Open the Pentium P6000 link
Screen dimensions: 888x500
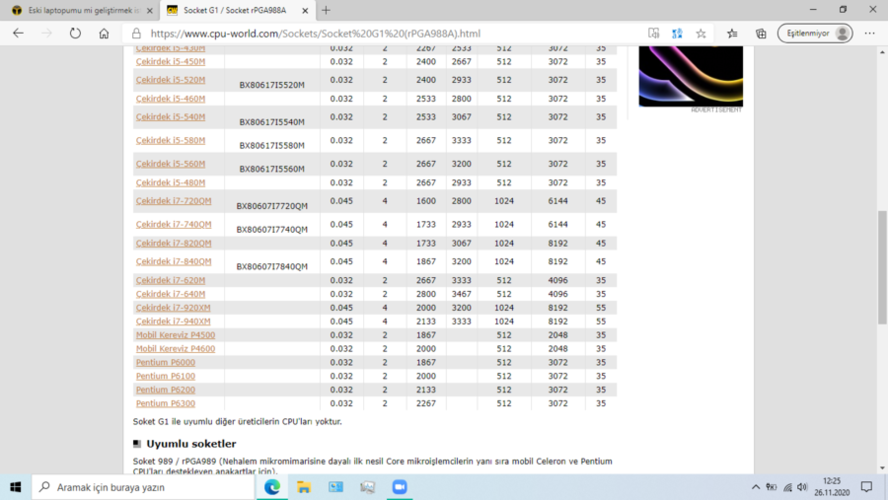165,362
